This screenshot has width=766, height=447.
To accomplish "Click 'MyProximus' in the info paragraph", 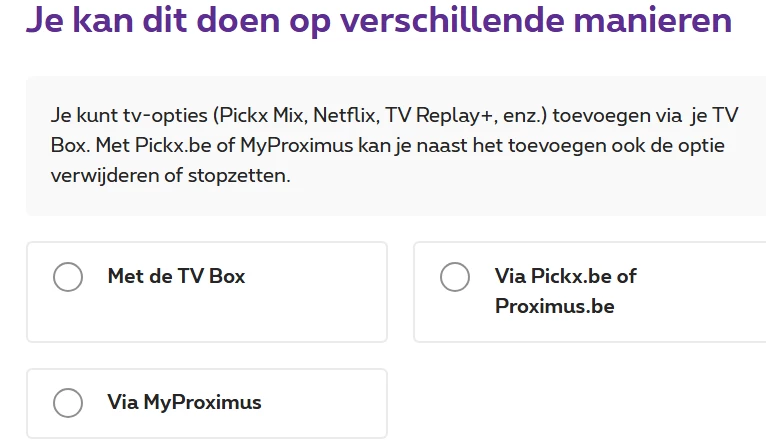I will (x=298, y=145).
